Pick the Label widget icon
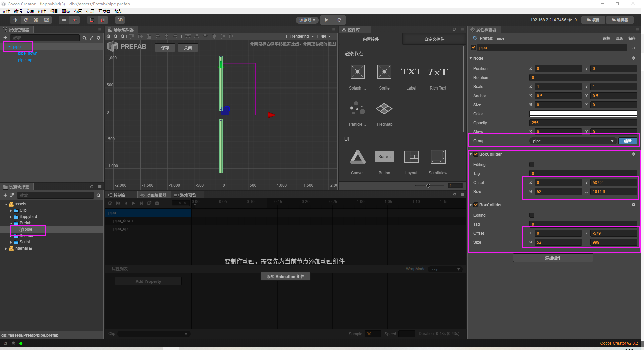Viewport: 644px width, 350px height. (x=411, y=72)
